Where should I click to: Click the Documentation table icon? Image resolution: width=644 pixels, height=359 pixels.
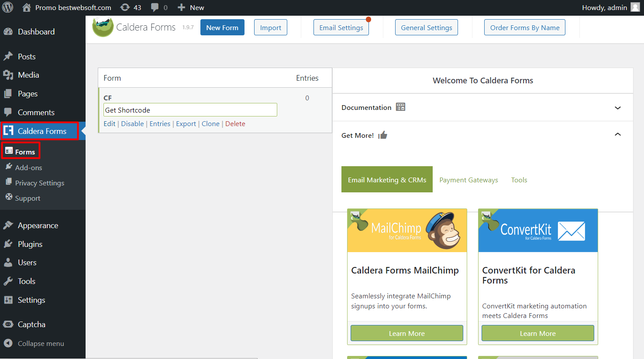pos(400,107)
